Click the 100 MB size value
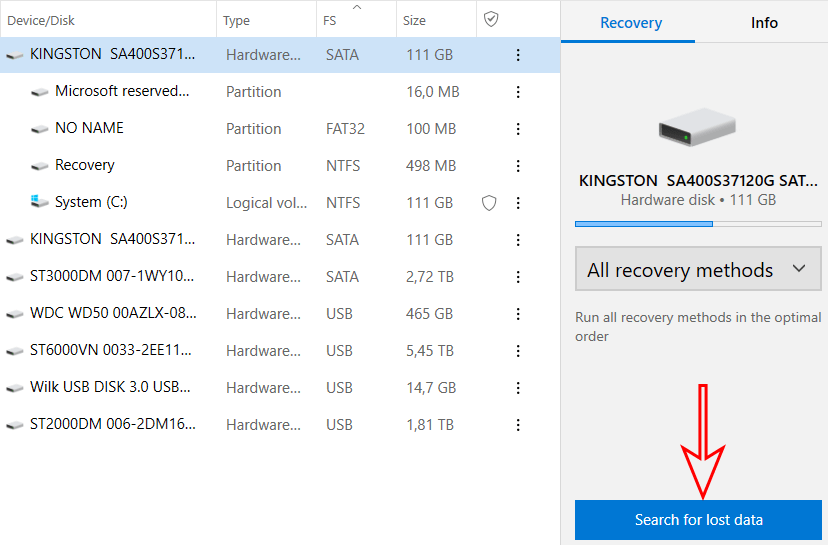 [431, 129]
